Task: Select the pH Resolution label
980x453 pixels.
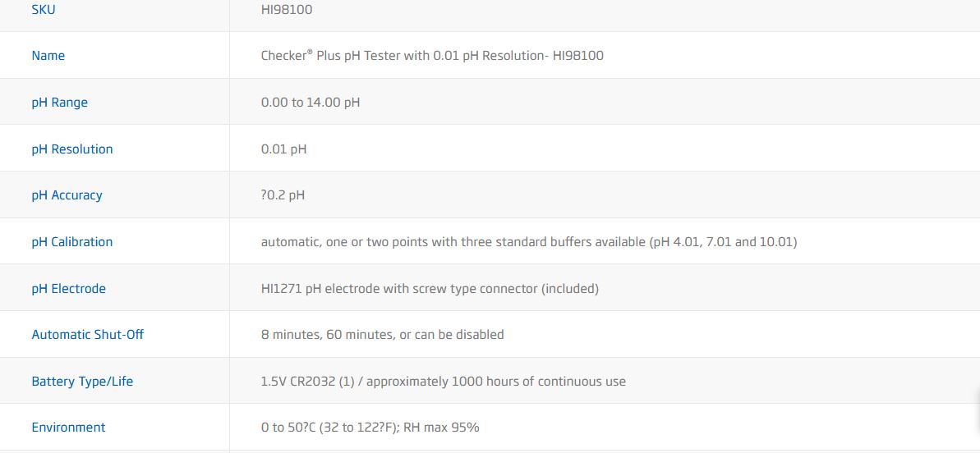Action: 72,149
